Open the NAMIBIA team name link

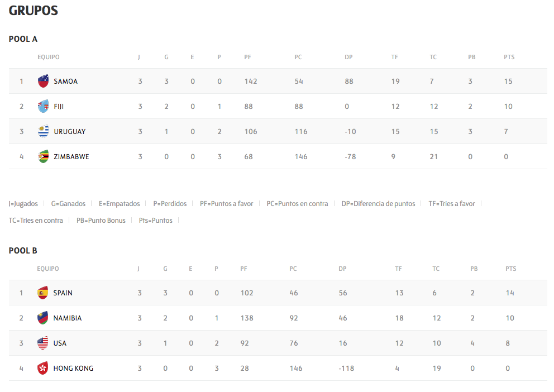pyautogui.click(x=68, y=318)
